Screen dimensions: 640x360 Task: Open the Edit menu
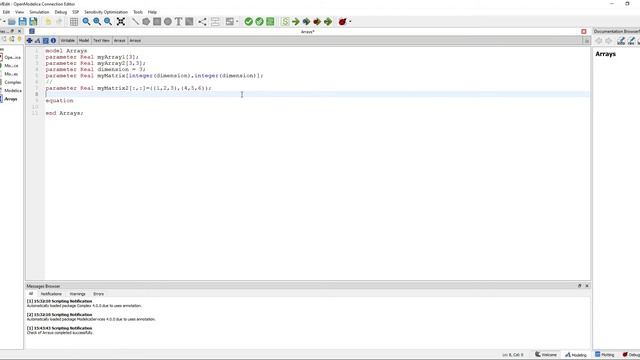pyautogui.click(x=6, y=12)
